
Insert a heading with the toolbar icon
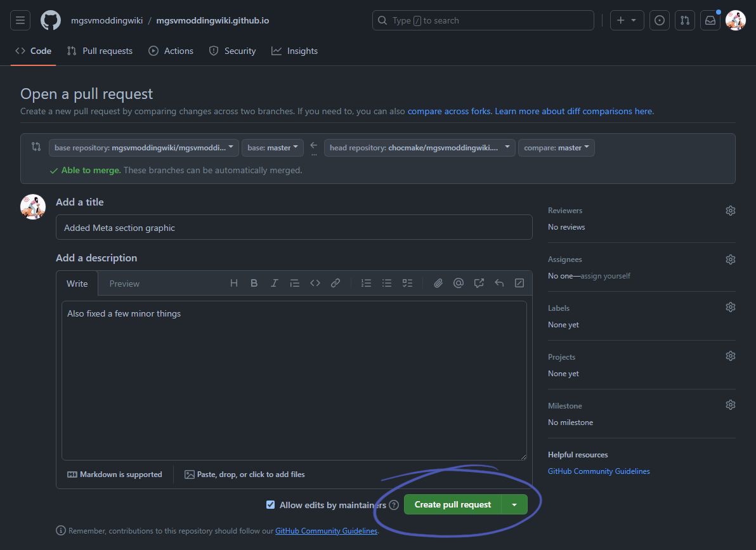pyautogui.click(x=233, y=283)
